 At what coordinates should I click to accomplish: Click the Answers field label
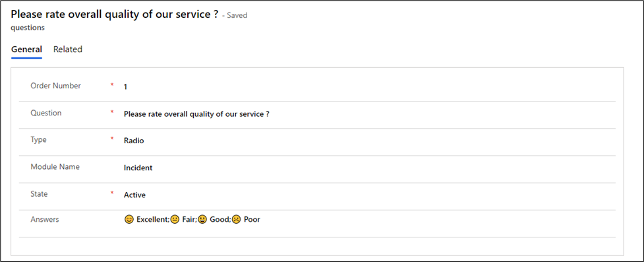45,220
